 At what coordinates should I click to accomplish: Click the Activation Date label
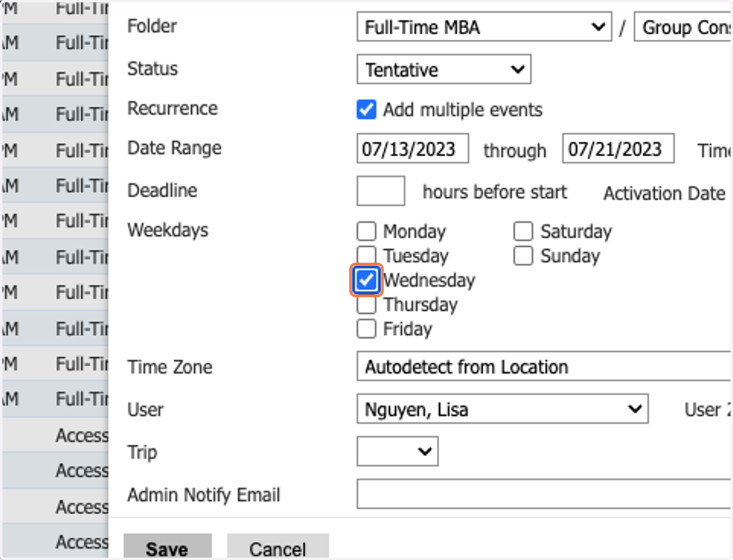[x=664, y=194]
